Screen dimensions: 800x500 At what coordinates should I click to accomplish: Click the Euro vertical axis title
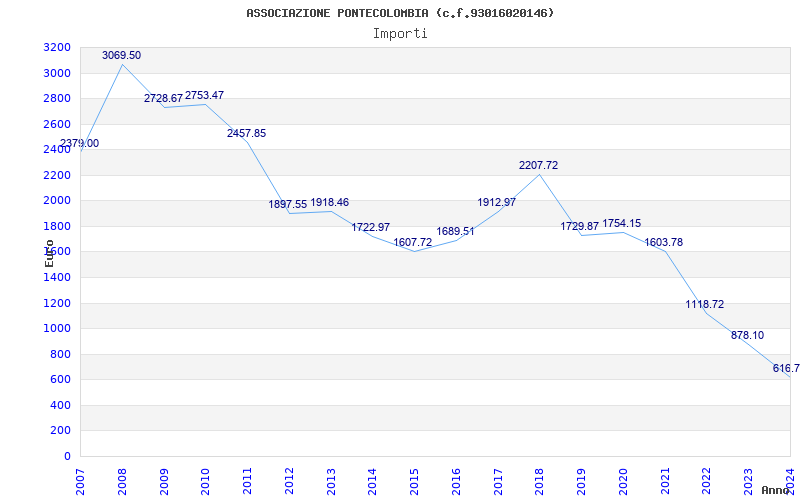[49, 254]
